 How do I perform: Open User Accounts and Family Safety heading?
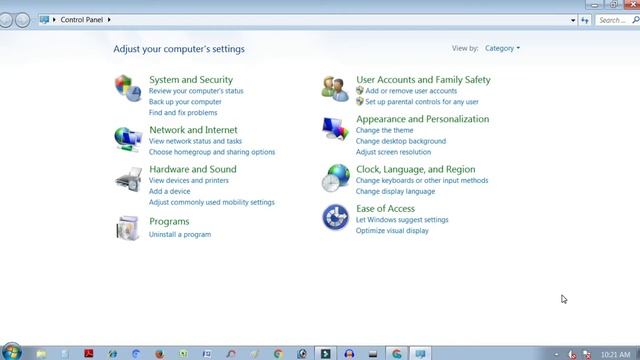pos(423,80)
